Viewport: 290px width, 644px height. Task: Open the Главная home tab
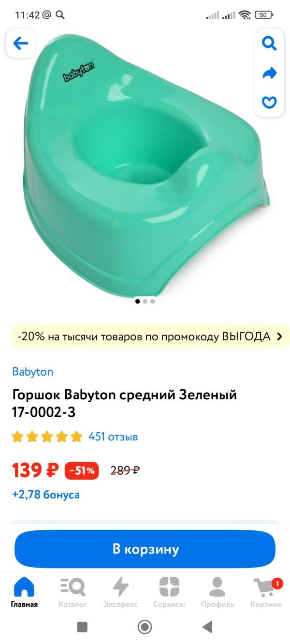tap(24, 592)
